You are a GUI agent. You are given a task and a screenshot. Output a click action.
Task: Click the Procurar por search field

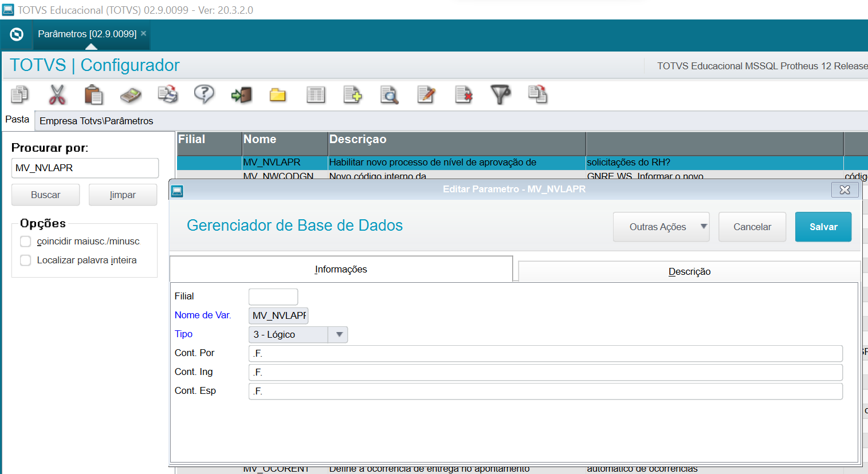[x=85, y=168]
